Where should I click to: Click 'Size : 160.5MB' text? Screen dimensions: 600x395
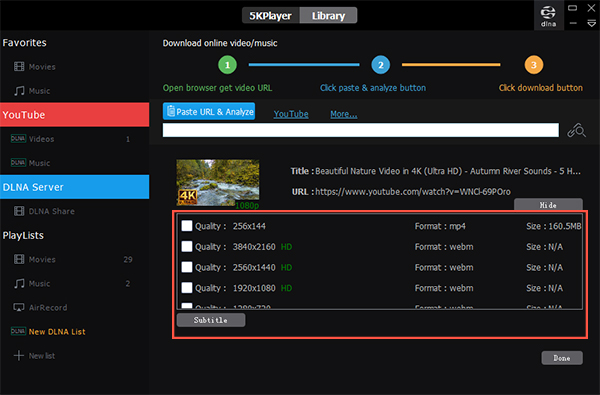[x=554, y=226]
